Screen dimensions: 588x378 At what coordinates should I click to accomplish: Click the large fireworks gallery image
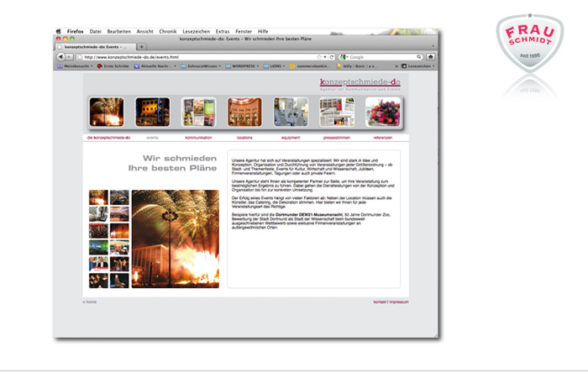pyautogui.click(x=175, y=239)
